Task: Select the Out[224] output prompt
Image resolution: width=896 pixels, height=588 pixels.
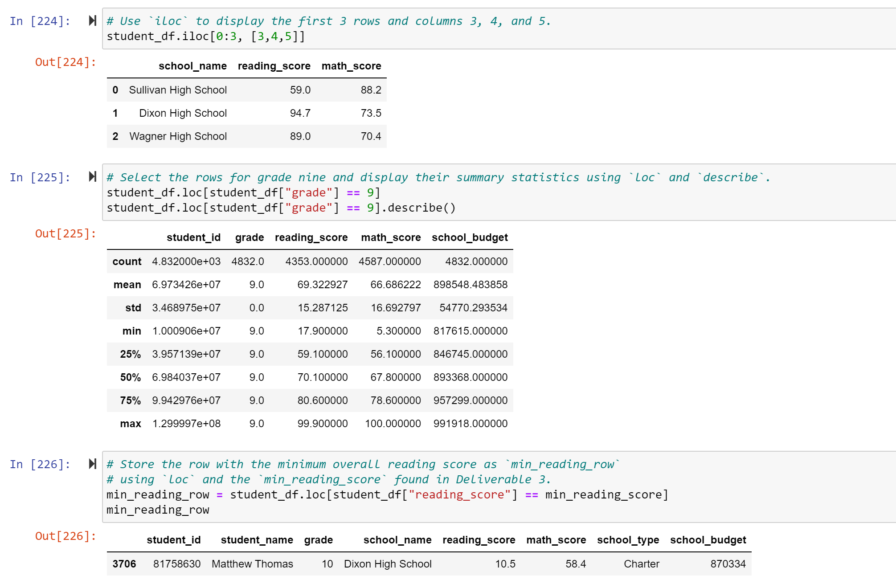Action: click(65, 62)
